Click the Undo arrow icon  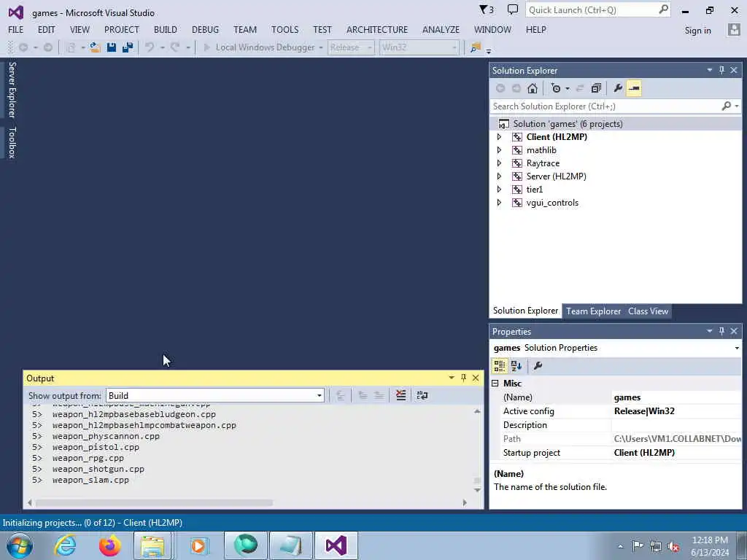150,47
